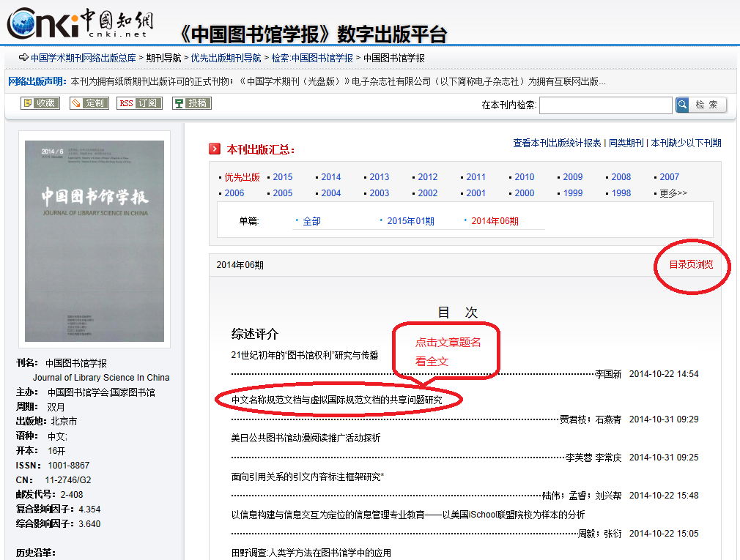740x560 pixels.
Task: Open 目录页浏览 contents page view
Action: [x=690, y=264]
